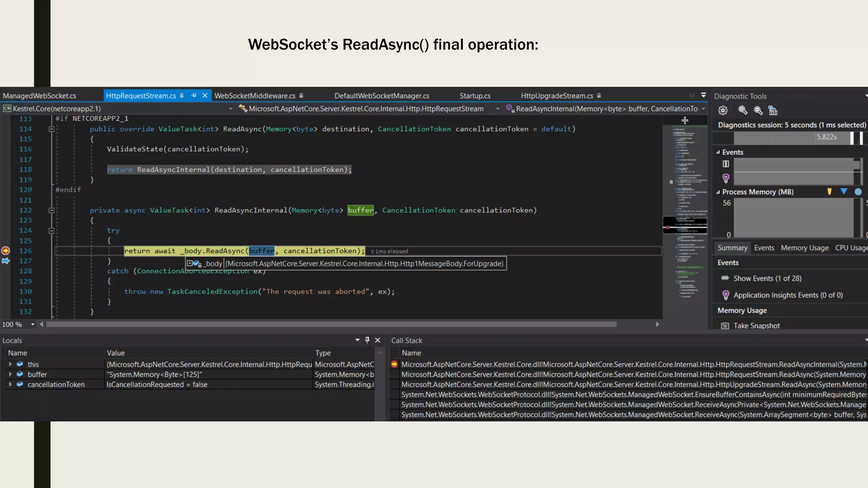Switch to DefaultWebSocketManager.cs tab
The height and width of the screenshot is (488, 868).
[382, 96]
